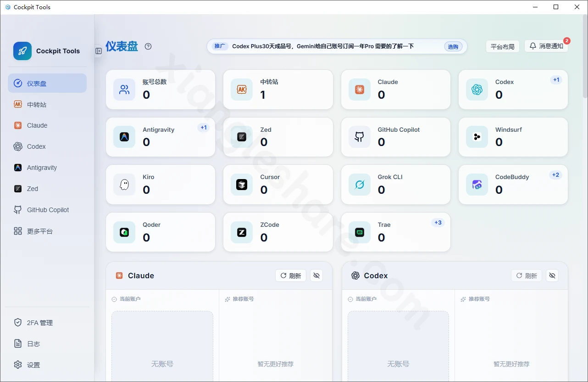Open the Grok CLI card icon
This screenshot has width=588, height=382.
(360, 185)
